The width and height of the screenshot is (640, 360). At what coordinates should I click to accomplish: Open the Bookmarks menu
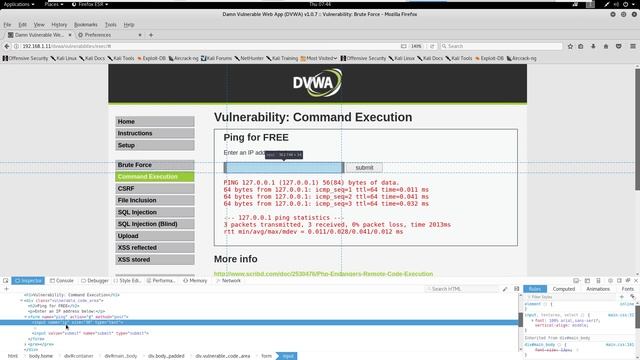tap(86, 24)
